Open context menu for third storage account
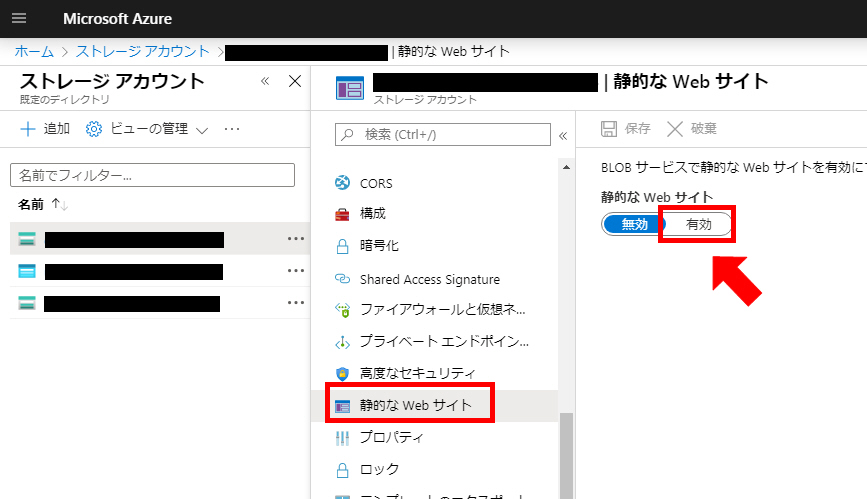Image resolution: width=867 pixels, height=499 pixels. 296,303
